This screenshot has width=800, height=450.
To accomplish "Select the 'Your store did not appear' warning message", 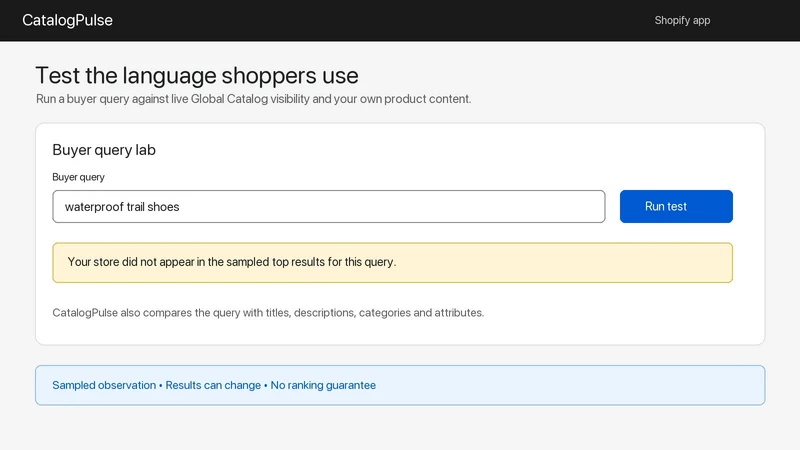I will [392, 262].
